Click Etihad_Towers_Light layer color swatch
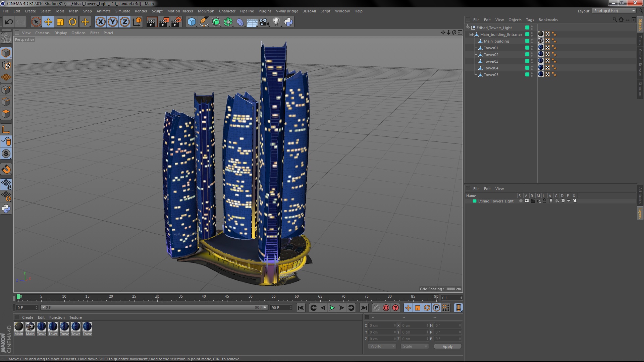Viewport: 644px width, 362px height. 475,201
